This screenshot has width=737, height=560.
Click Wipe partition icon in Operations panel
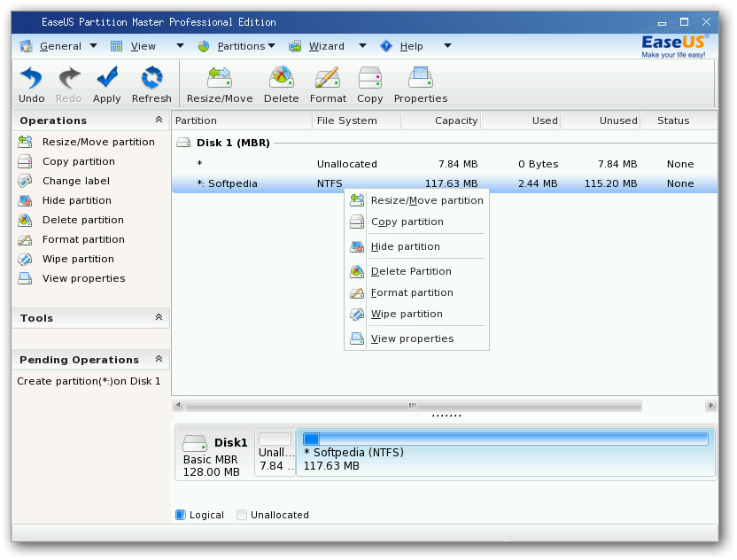[x=25, y=259]
